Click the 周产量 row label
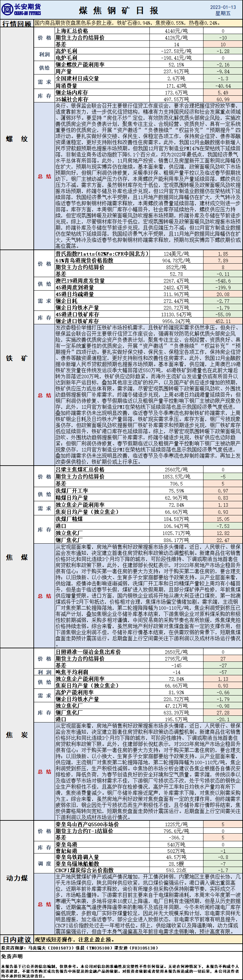 pos(64,71)
